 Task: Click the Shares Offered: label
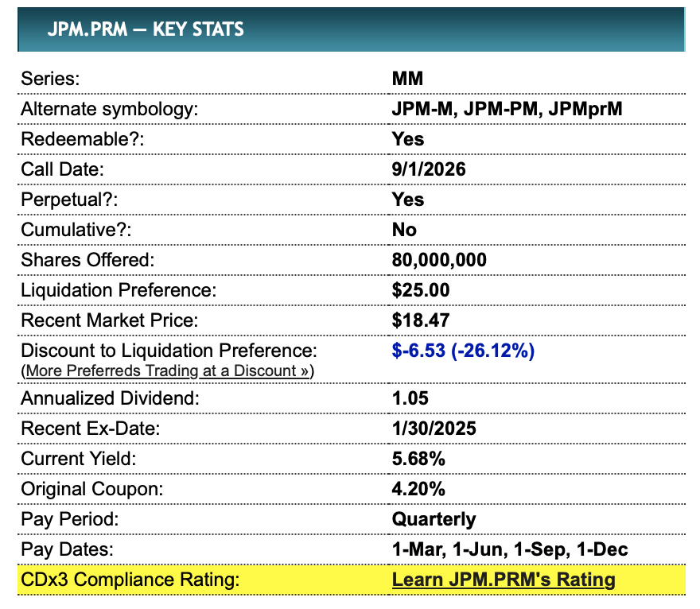pyautogui.click(x=87, y=260)
